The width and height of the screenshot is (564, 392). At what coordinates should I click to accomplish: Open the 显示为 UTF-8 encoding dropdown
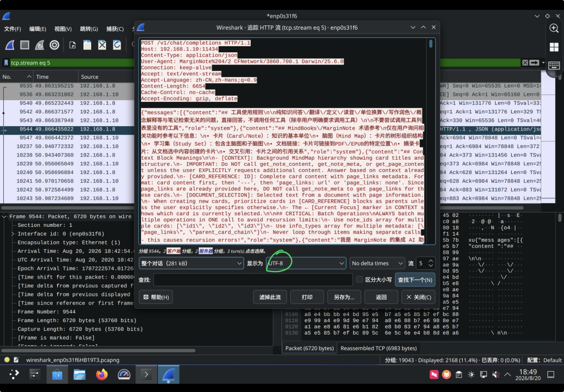[x=306, y=263]
